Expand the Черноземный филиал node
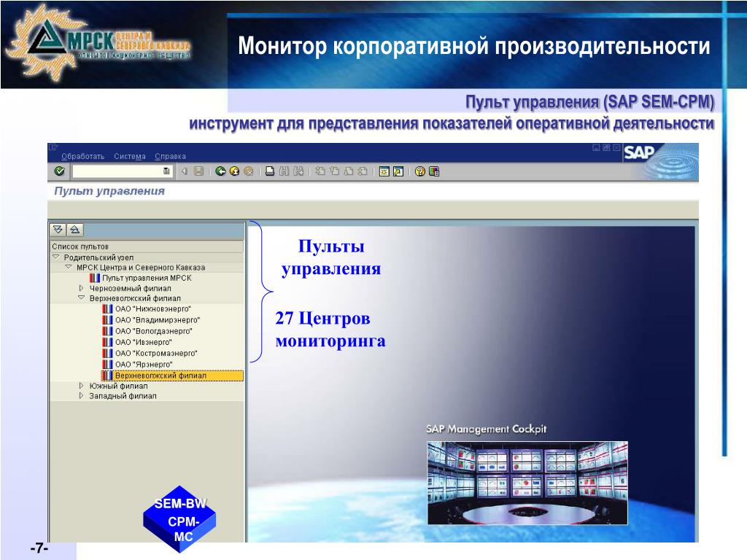Viewport: 747px width, 560px height. 81,288
